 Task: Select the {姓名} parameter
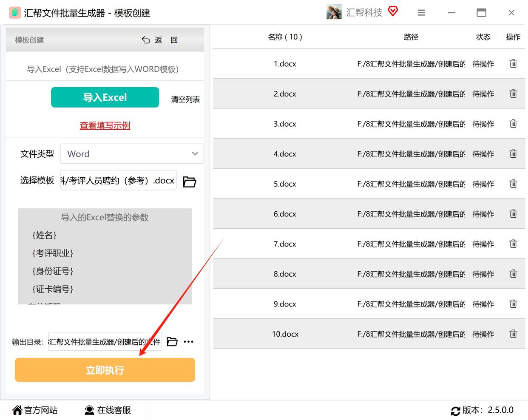coord(45,235)
